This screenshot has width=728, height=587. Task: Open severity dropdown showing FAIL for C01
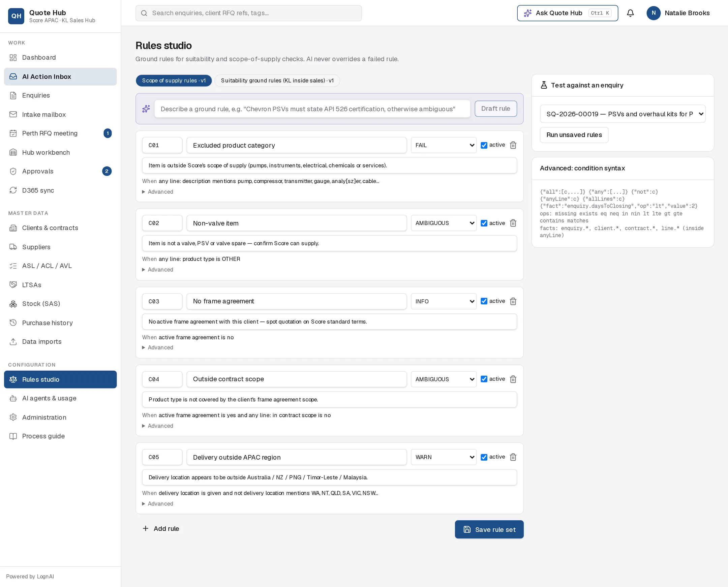[x=444, y=145]
